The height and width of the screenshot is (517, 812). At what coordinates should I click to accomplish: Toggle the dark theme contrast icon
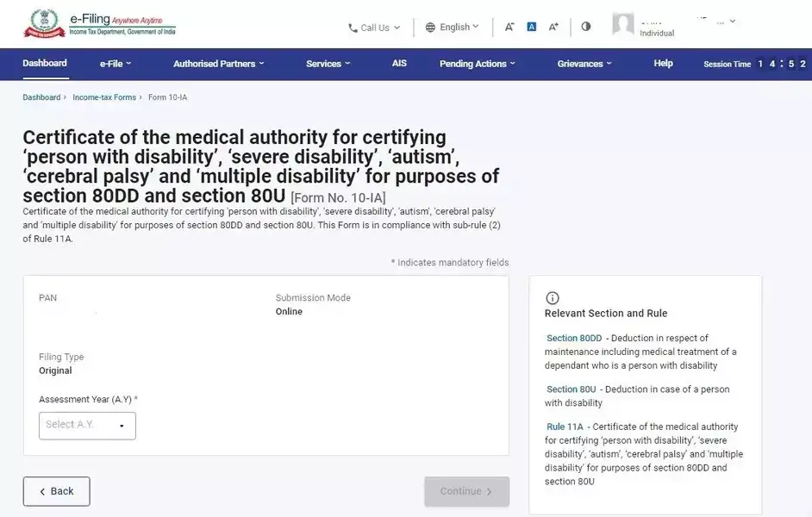pos(585,27)
